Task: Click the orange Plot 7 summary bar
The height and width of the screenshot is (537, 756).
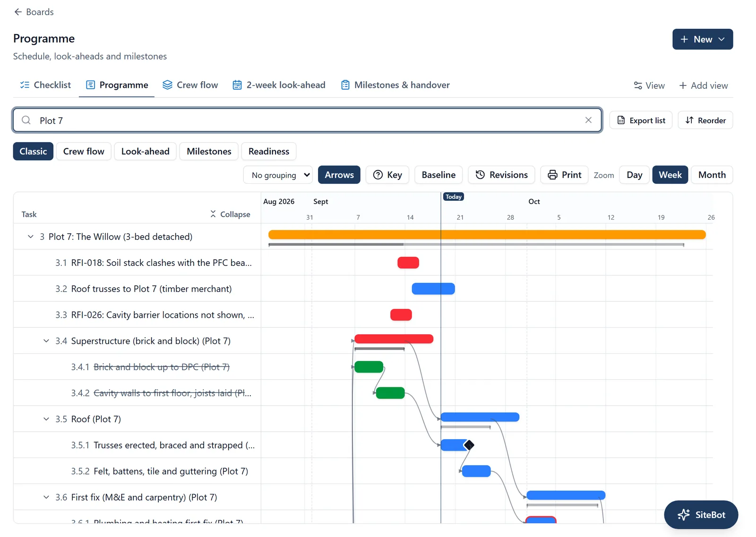Action: [487, 235]
